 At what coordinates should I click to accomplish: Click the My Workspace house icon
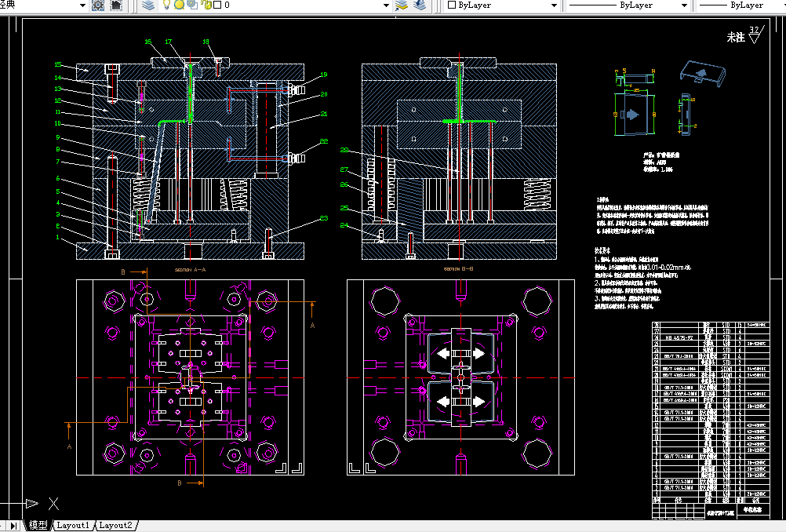(x=116, y=5)
